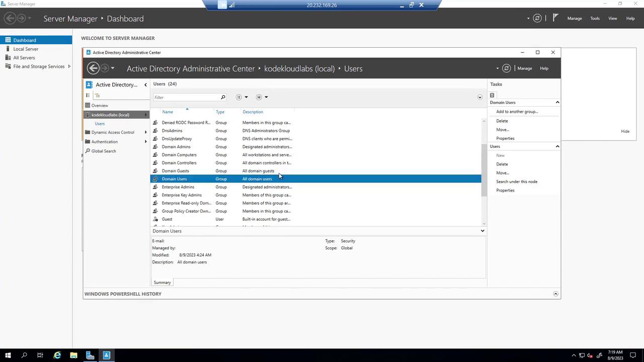Screen dimensions: 644x362
Task: Collapse the Active Directory navigation pane
Action: point(145,84)
